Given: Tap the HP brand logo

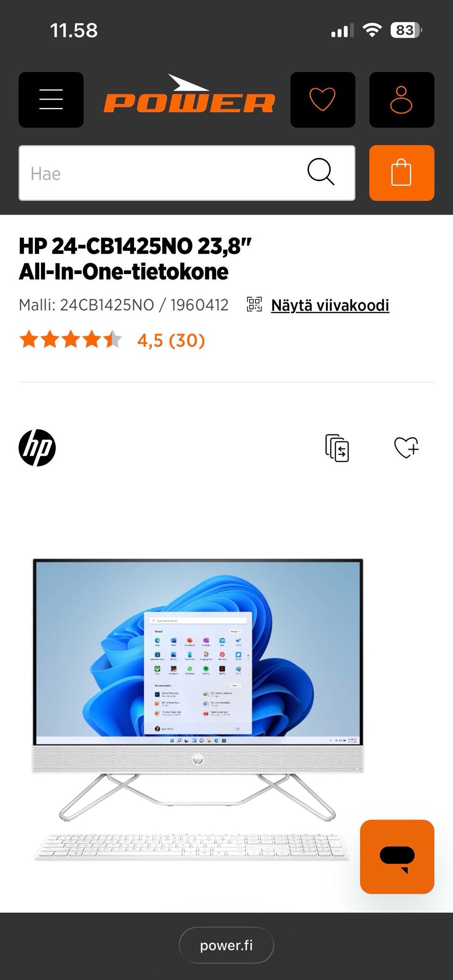Looking at the screenshot, I should [x=37, y=448].
